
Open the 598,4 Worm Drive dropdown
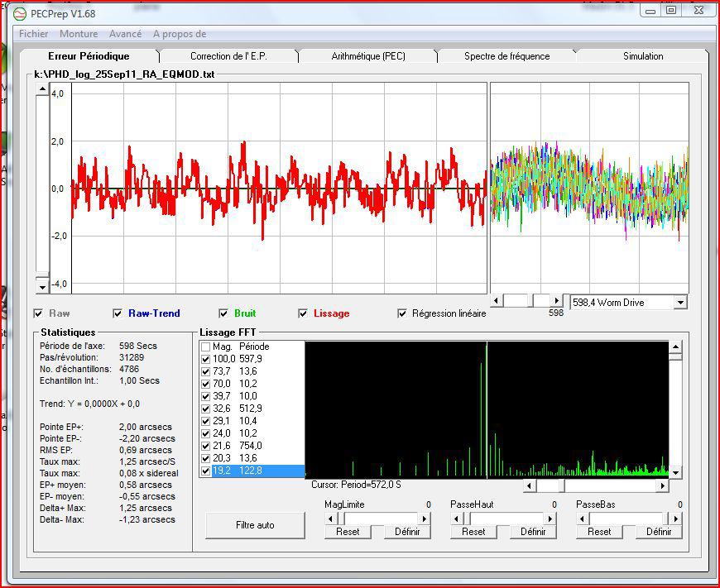click(x=680, y=303)
